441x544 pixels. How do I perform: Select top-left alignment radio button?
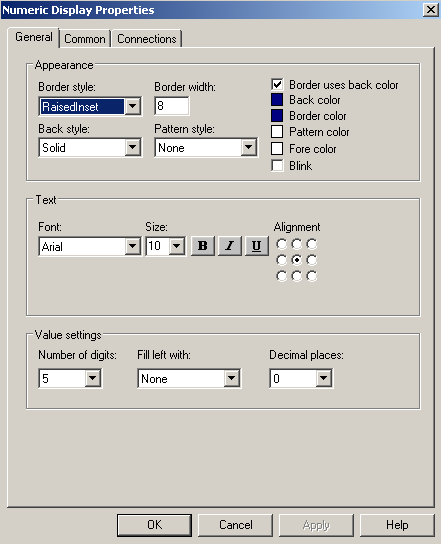281,244
